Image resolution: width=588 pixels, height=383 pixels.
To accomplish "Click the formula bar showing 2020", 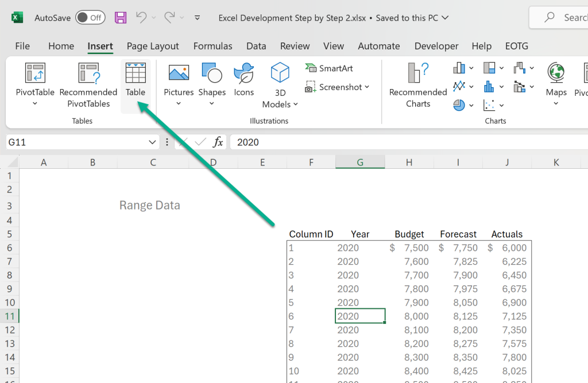I will [409, 142].
